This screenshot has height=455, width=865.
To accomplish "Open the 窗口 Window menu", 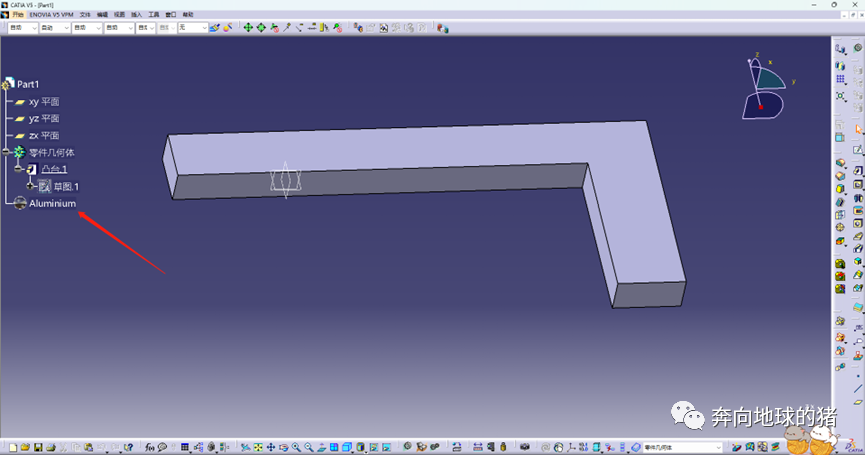I will click(x=170, y=15).
